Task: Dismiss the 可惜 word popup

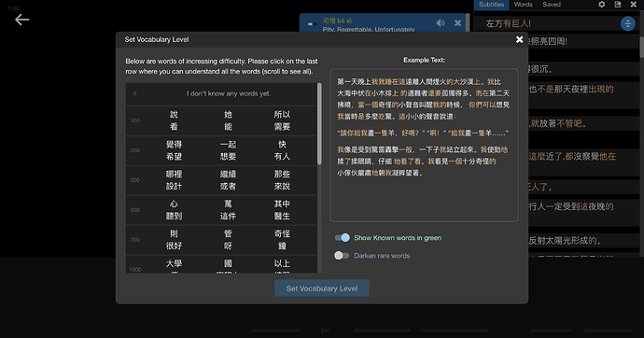Action: [x=457, y=23]
